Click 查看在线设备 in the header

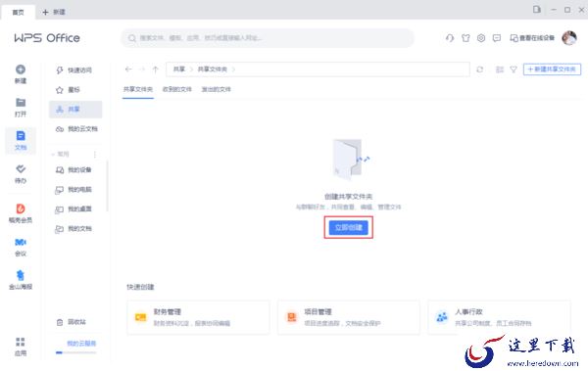click(532, 38)
